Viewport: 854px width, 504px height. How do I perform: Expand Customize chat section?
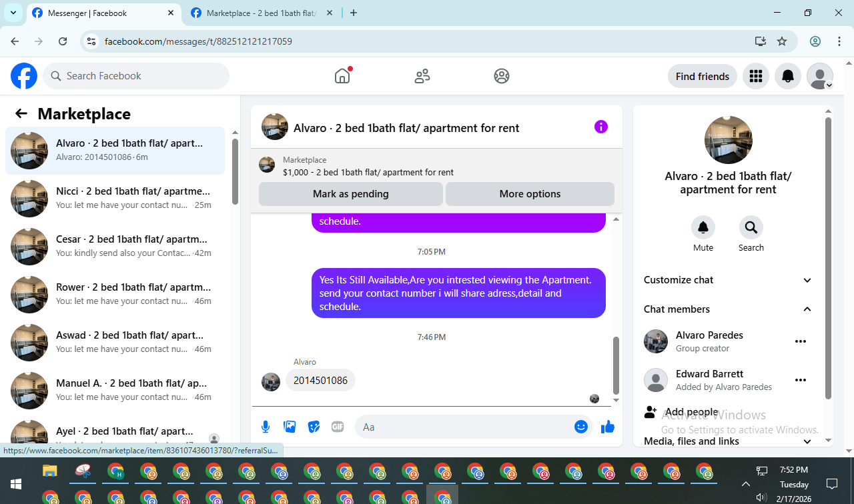729,280
